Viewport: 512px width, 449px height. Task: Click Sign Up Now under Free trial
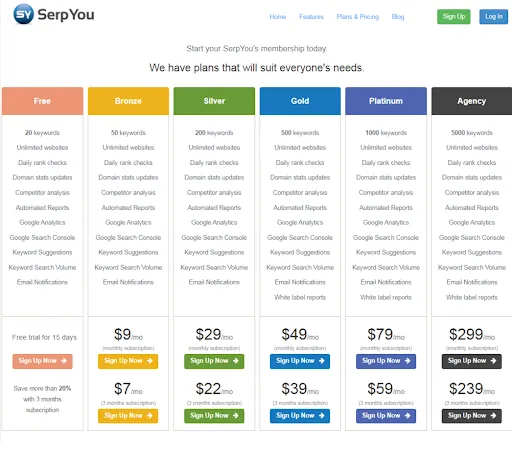click(x=42, y=361)
